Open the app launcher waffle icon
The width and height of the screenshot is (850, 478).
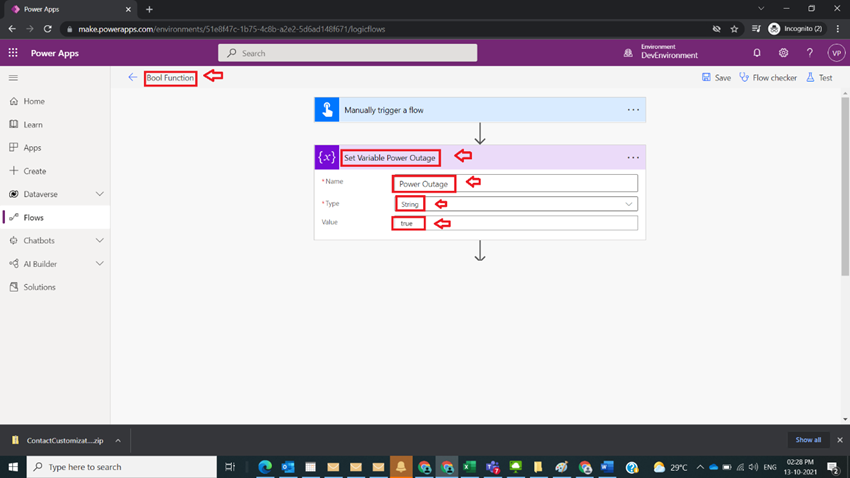point(13,53)
